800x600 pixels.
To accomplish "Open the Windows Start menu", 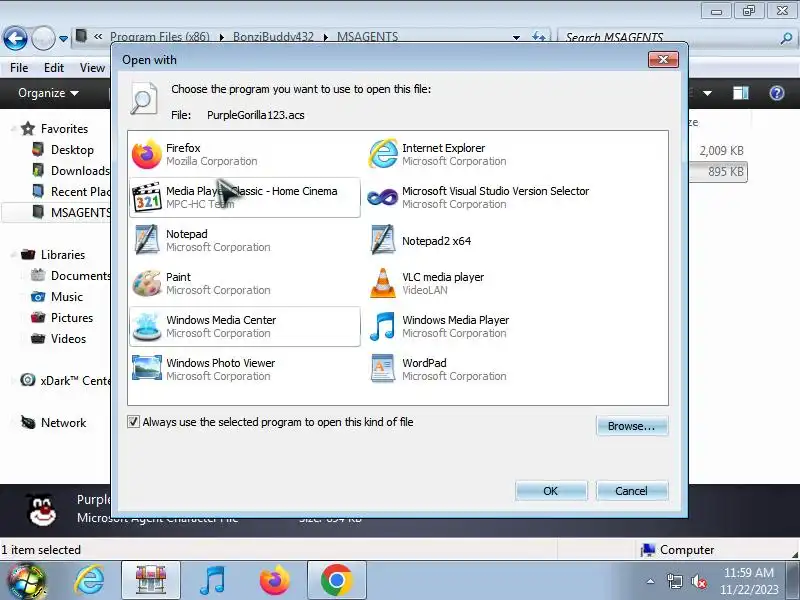I will [27, 581].
